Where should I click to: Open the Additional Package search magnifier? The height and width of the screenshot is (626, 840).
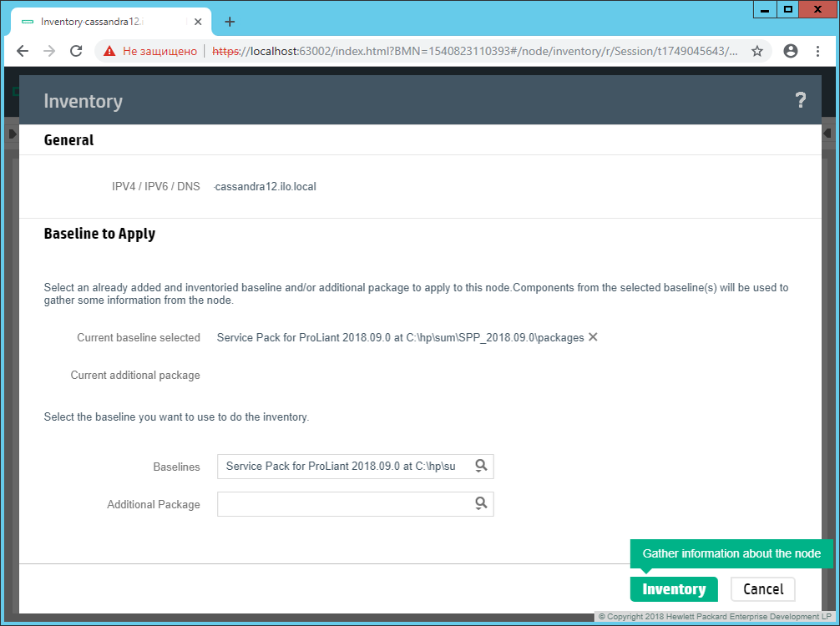pyautogui.click(x=481, y=503)
